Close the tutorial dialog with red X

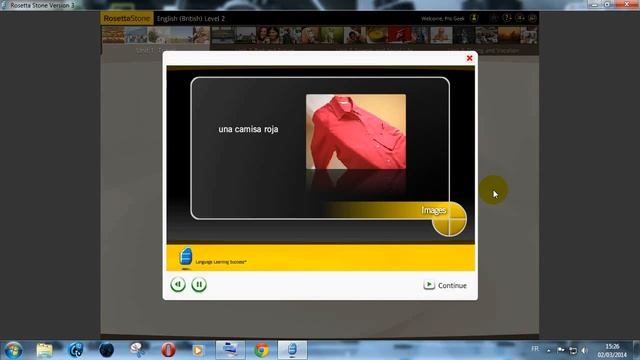[x=469, y=58]
